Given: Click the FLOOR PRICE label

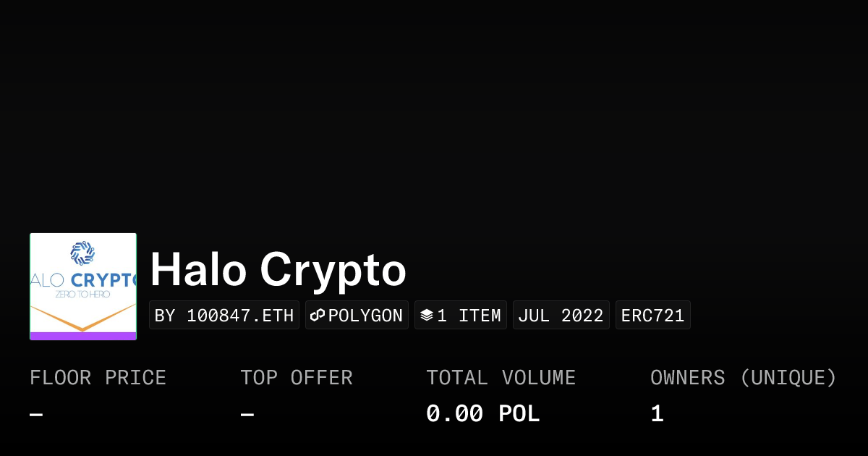Looking at the screenshot, I should [x=98, y=378].
